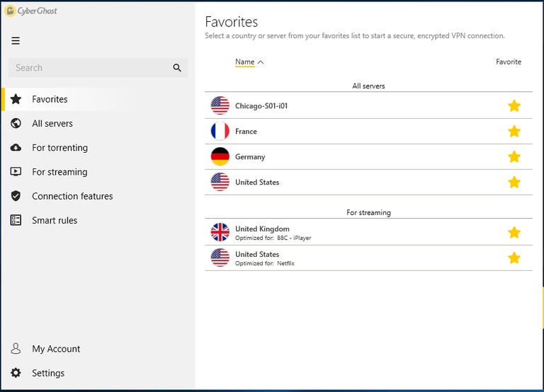Select United States Netflix streaming server
544x392 pixels.
click(257, 258)
